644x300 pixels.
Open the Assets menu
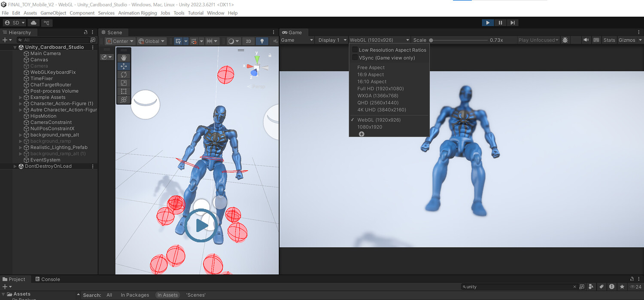30,13
